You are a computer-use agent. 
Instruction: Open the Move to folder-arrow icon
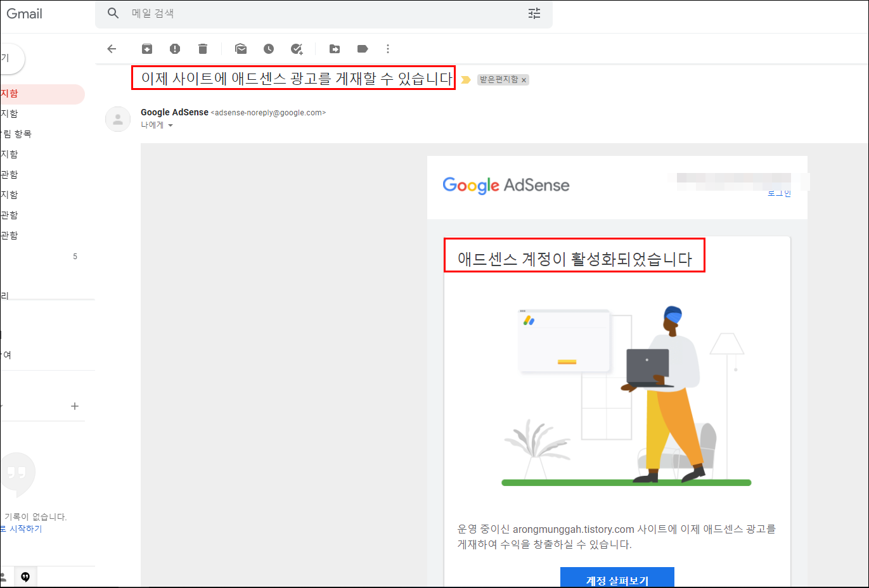click(x=335, y=49)
